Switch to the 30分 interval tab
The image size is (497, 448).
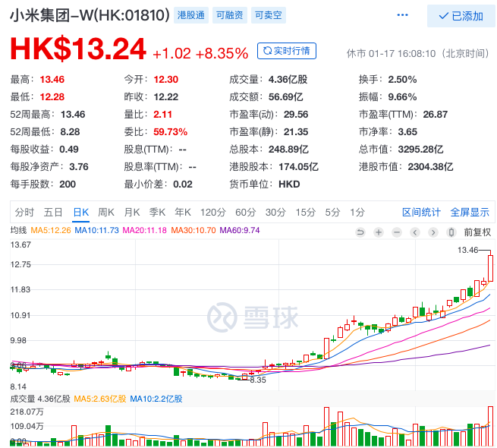pos(275,212)
